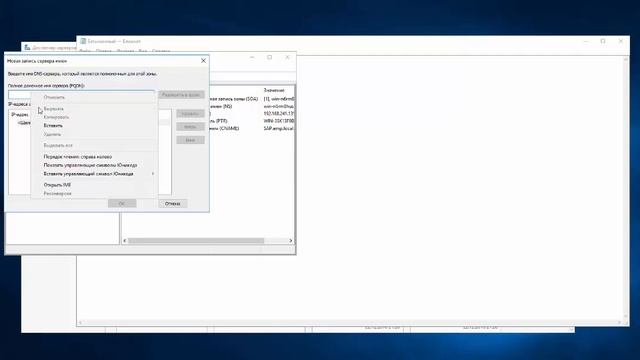Click the DNS list horizontal scrollbar thumb
640x360 pixels.
point(196,240)
